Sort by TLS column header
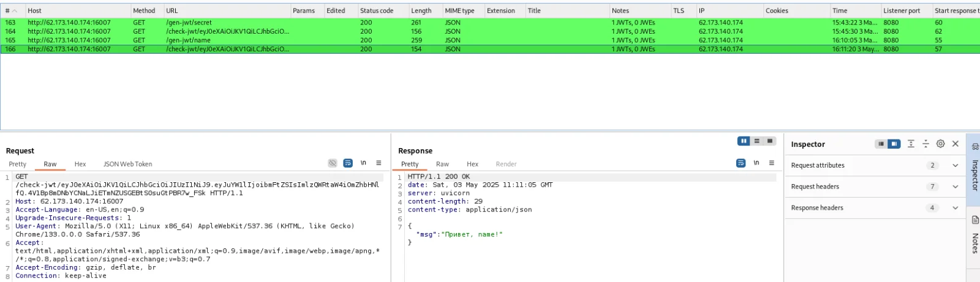 coord(683,10)
